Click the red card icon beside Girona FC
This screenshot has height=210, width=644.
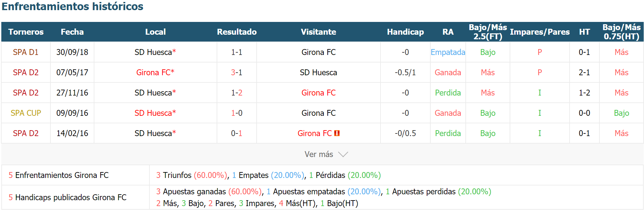[337, 133]
